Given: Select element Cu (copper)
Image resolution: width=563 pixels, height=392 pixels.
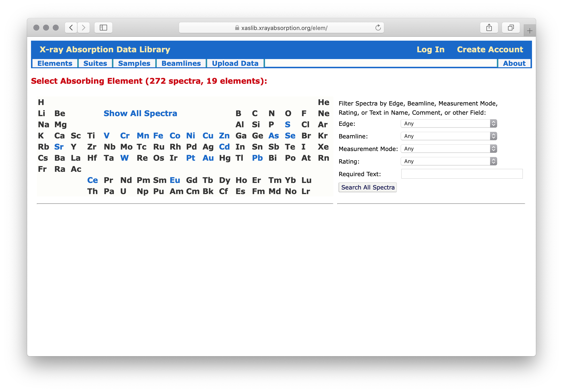Looking at the screenshot, I should (208, 136).
